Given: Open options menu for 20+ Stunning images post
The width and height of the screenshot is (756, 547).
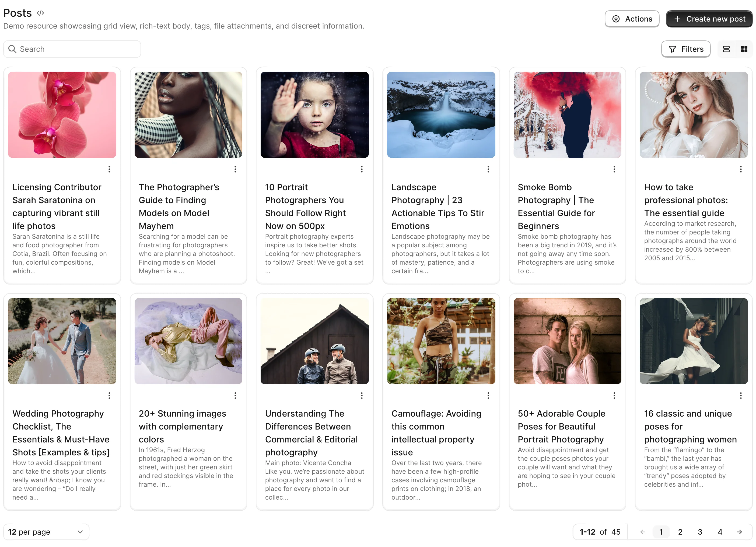Looking at the screenshot, I should [x=235, y=395].
